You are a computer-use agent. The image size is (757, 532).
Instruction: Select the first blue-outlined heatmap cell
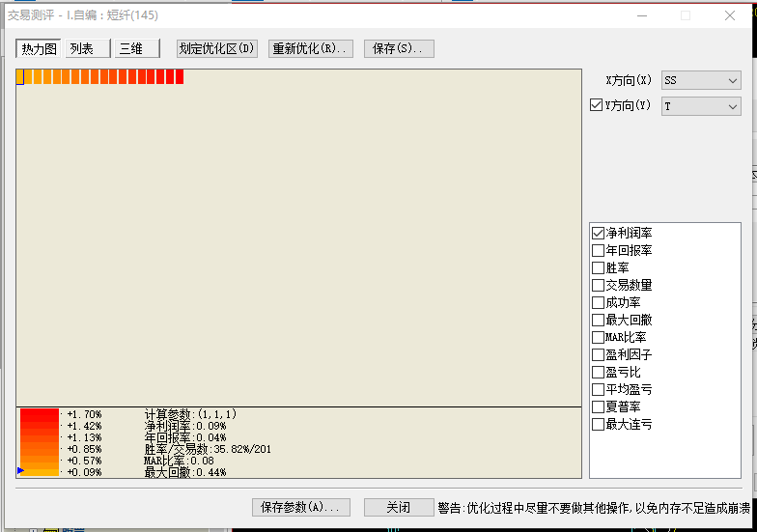tap(20, 77)
